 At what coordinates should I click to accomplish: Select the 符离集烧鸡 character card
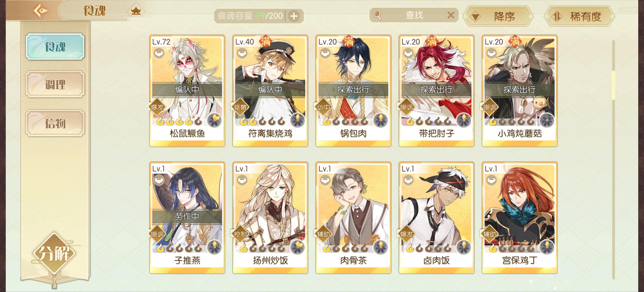(x=270, y=91)
